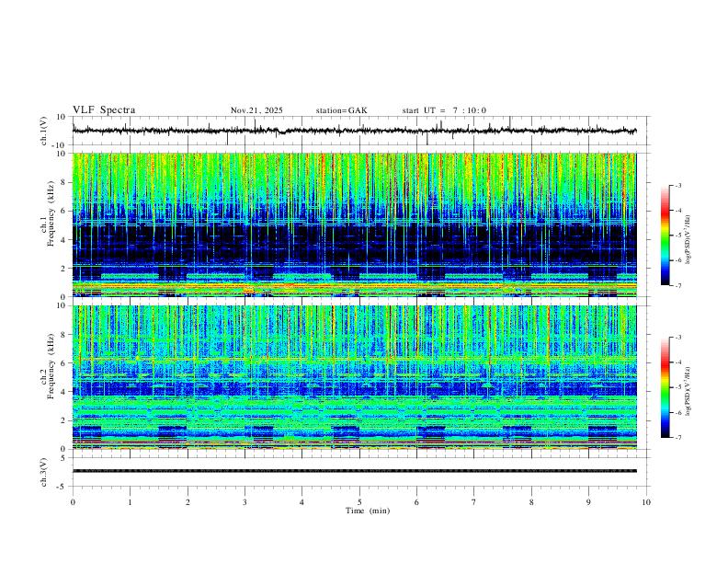Click the lower ch.2 PSD color bar
Image resolution: width=728 pixels, height=563 pixels.
665,387
